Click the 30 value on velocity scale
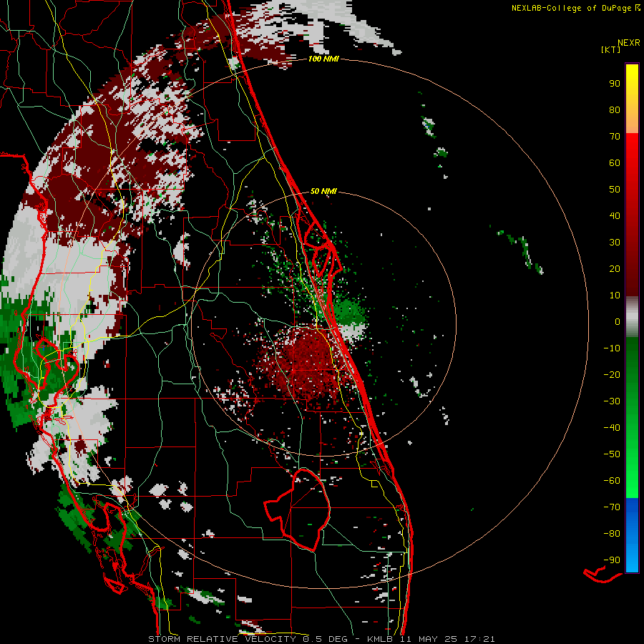644x644 pixels. [x=615, y=243]
